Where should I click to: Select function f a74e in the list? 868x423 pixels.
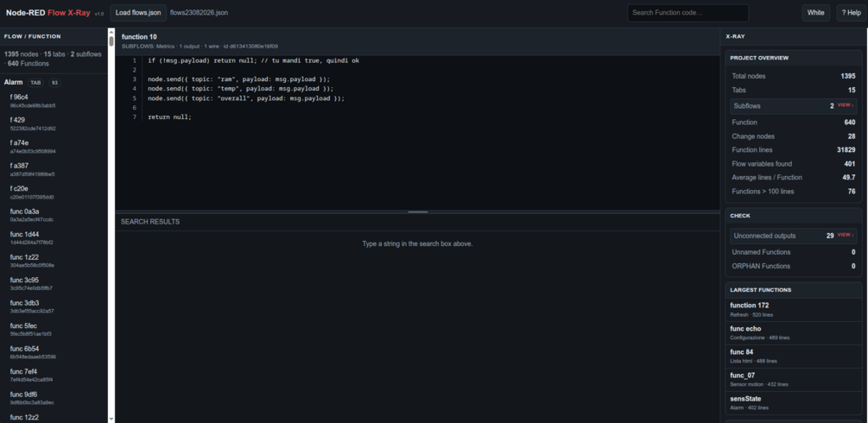55,147
